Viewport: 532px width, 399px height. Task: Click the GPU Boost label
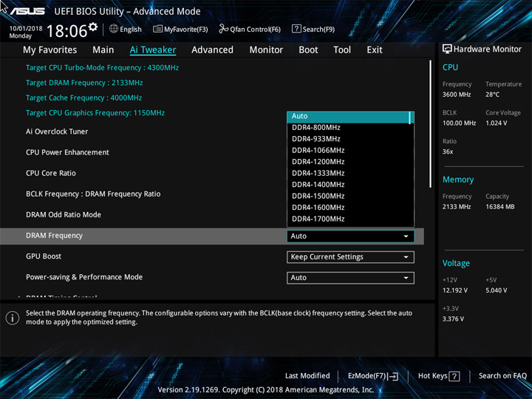point(44,256)
